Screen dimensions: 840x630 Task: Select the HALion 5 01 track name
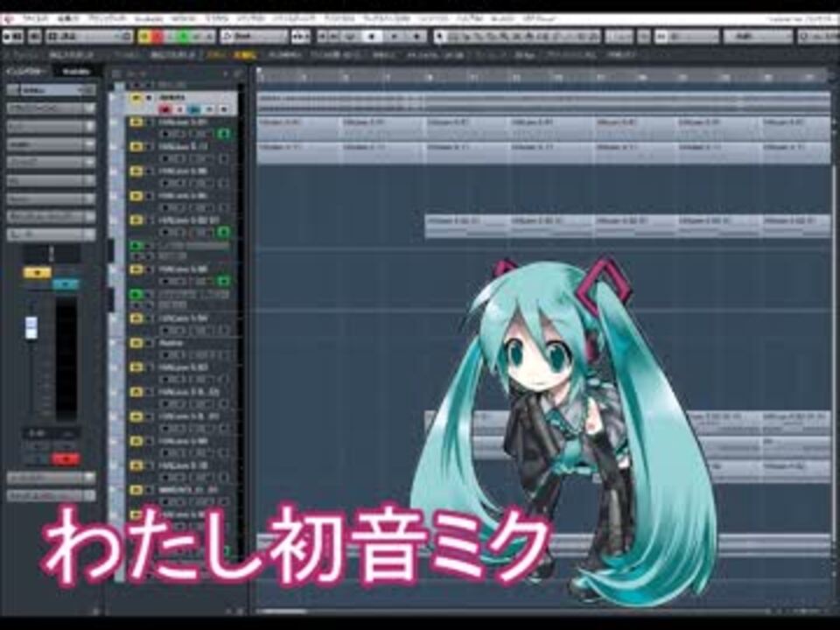click(x=182, y=122)
